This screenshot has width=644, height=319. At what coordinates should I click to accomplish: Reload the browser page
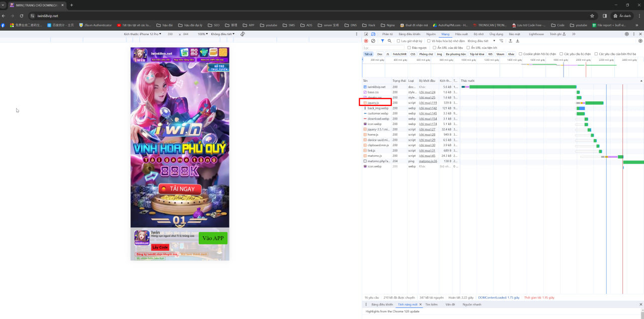21,16
